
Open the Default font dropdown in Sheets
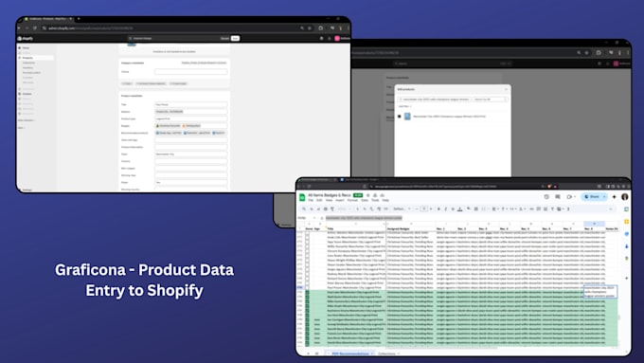(x=402, y=209)
